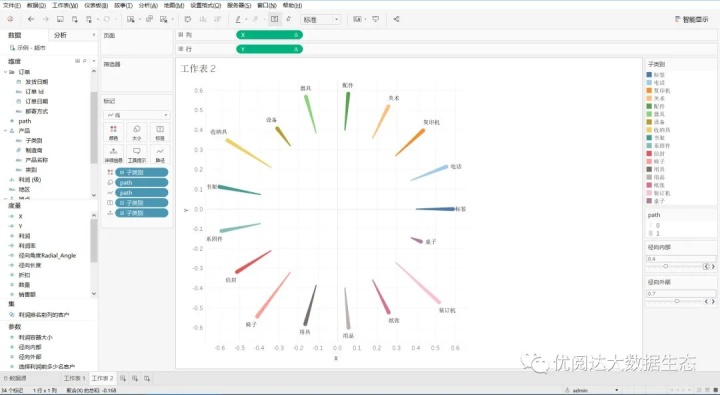
Task: Click the 详细信息 Detail card on Marks
Action: click(x=113, y=154)
